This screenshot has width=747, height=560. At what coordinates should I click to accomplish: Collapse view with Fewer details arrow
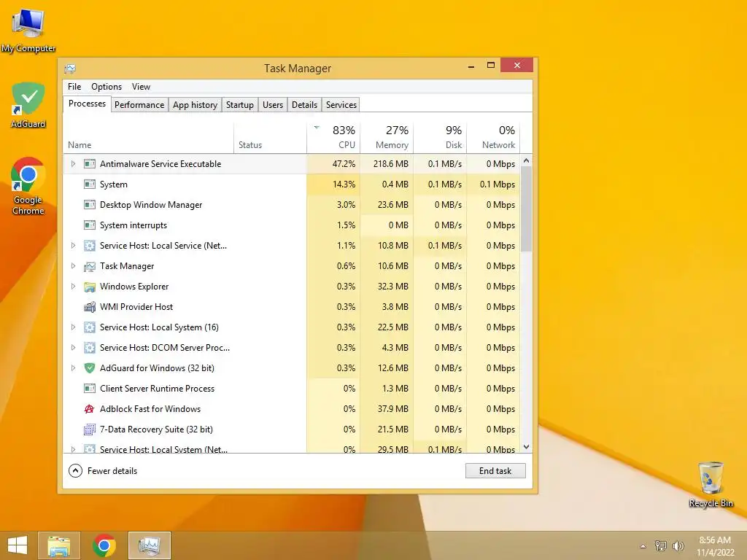click(x=75, y=471)
